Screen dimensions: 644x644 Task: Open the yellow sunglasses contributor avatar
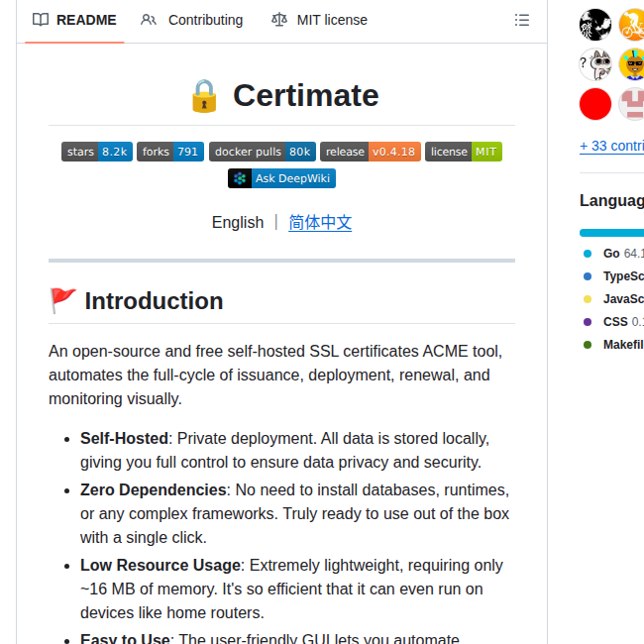(632, 64)
